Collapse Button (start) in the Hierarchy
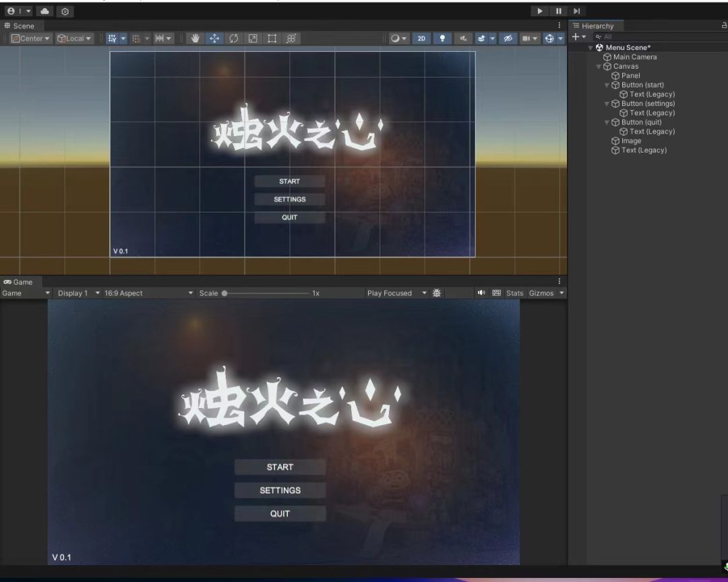The image size is (728, 582). pyautogui.click(x=607, y=85)
